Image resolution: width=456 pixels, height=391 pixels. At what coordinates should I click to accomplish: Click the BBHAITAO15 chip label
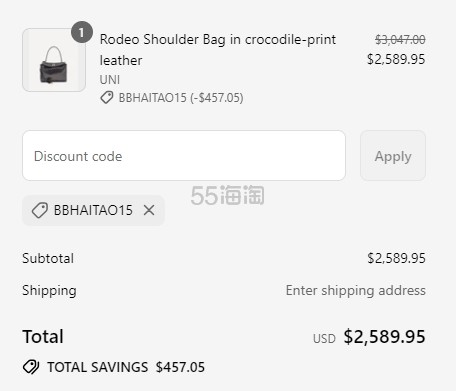pos(93,210)
